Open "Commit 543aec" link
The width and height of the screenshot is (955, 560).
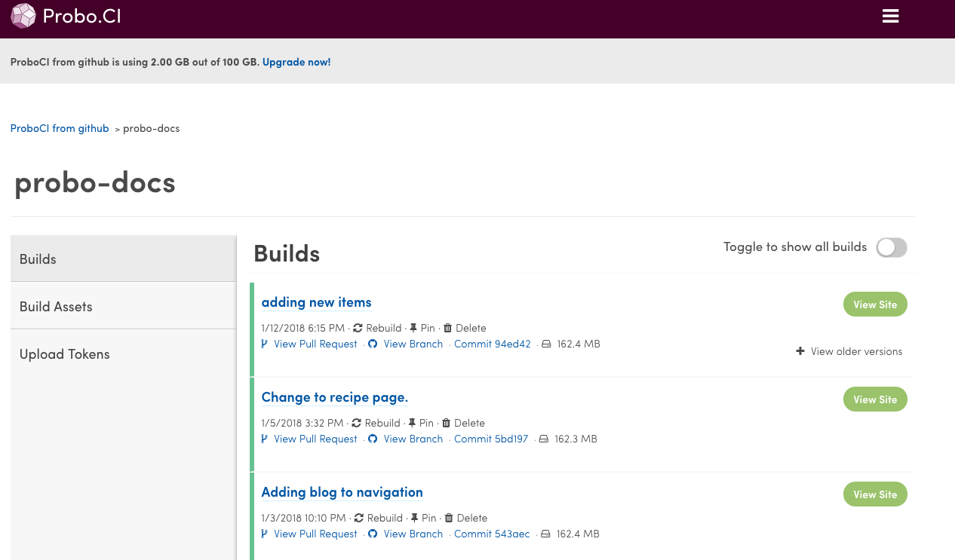point(492,534)
